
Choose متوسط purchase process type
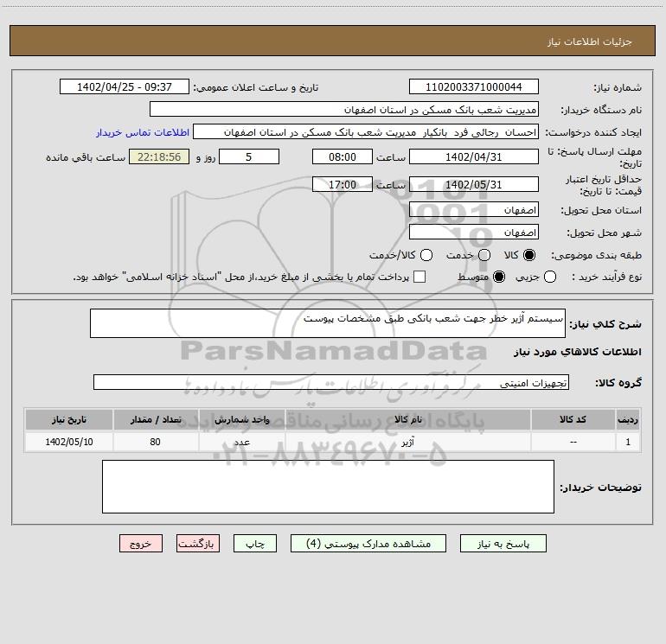click(x=499, y=277)
